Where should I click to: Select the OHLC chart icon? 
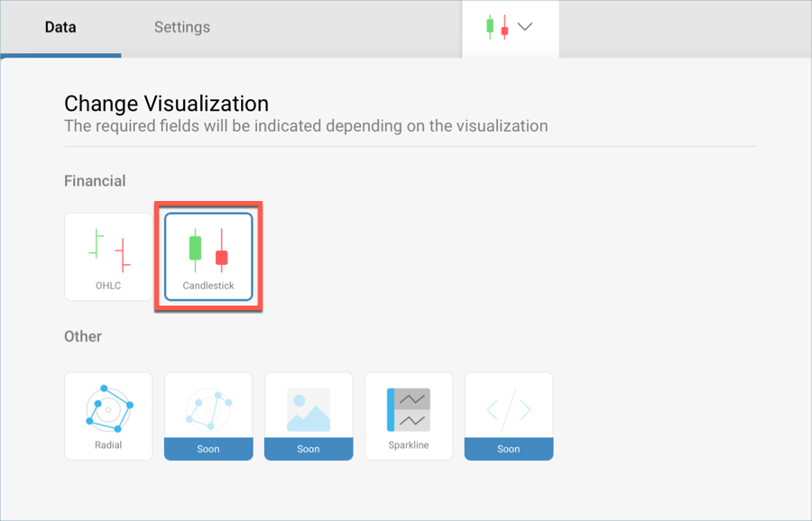[x=108, y=249]
